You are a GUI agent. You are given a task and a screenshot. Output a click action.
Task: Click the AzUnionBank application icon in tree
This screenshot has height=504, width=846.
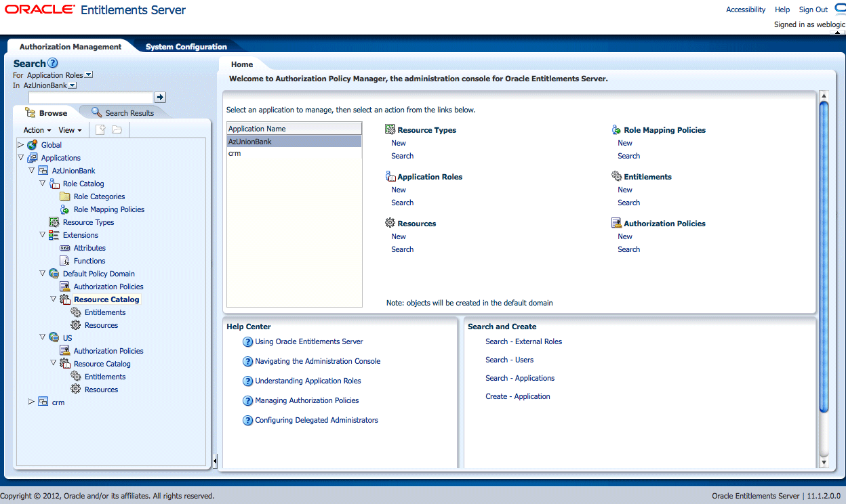tap(43, 171)
